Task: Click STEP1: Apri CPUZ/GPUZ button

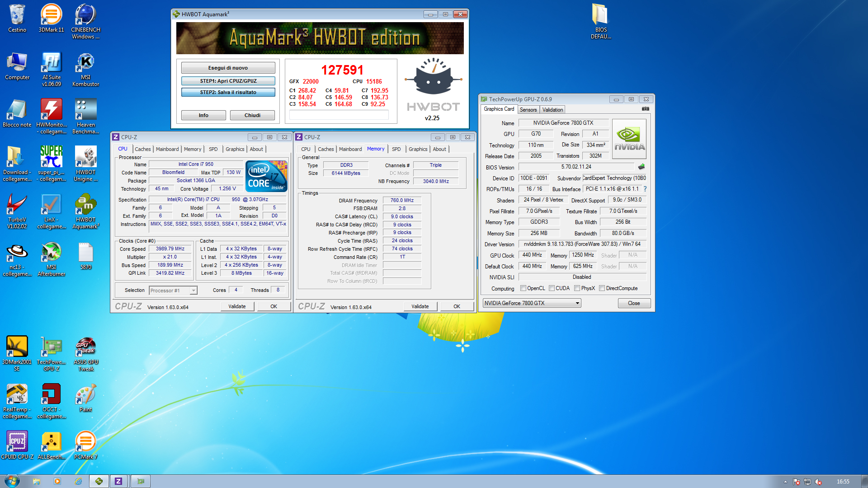Action: tap(228, 81)
